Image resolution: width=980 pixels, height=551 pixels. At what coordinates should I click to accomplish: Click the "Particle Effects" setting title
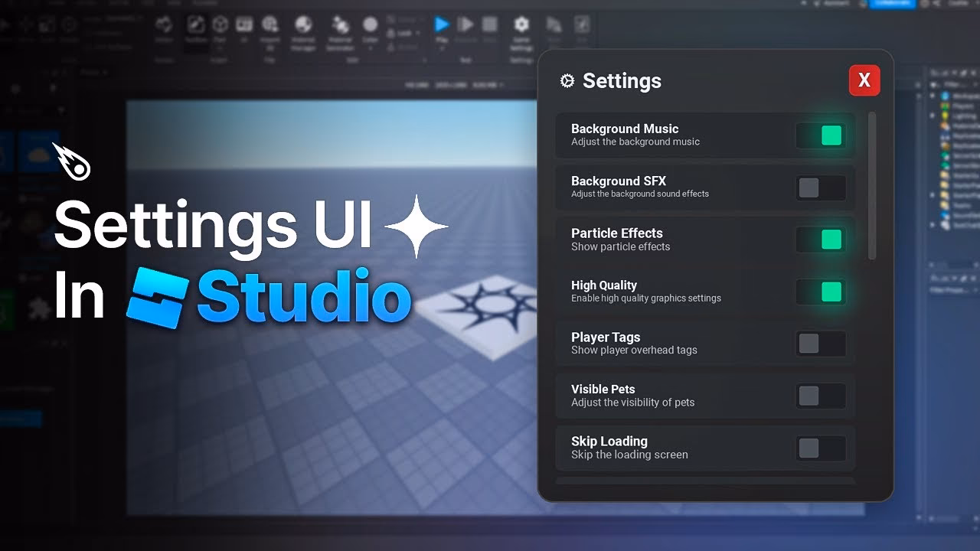(x=617, y=233)
